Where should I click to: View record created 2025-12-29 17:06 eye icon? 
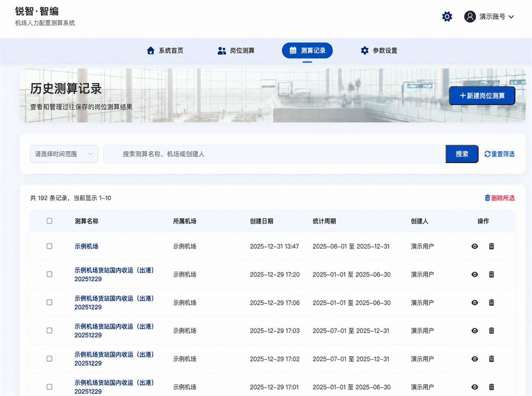click(475, 303)
